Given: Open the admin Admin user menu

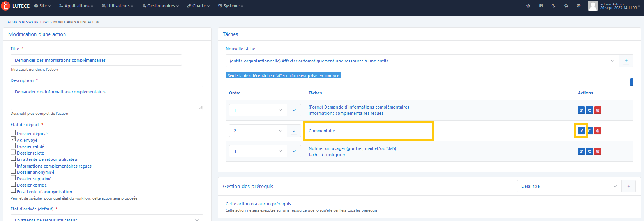Looking at the screenshot, I should pos(614,6).
